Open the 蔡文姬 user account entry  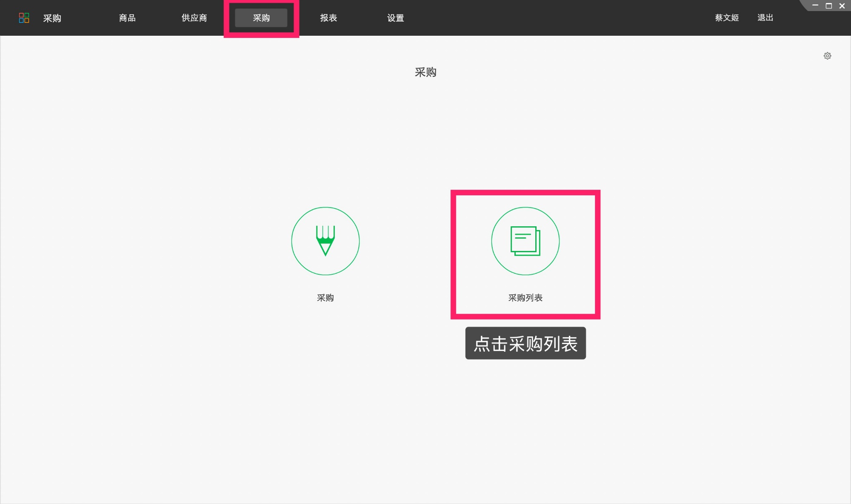(726, 18)
